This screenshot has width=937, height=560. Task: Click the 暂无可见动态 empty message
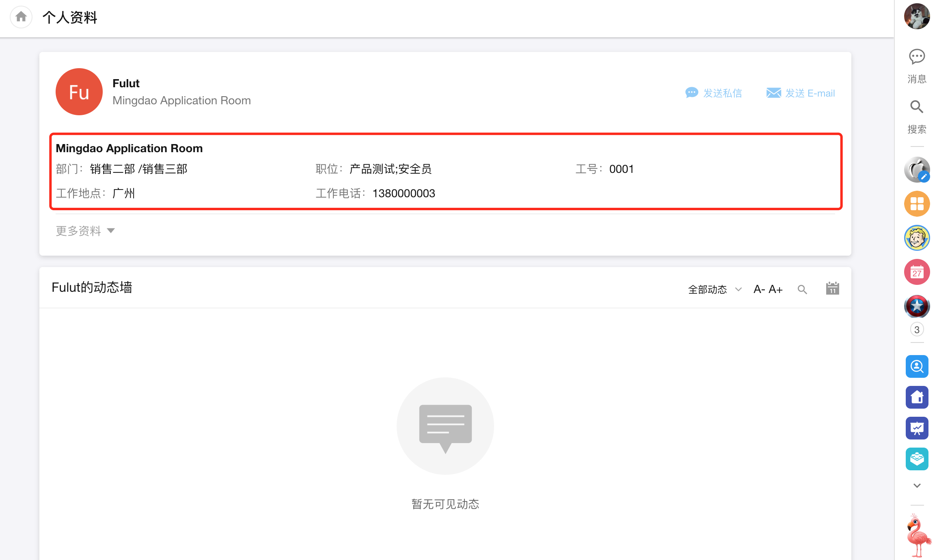[445, 504]
